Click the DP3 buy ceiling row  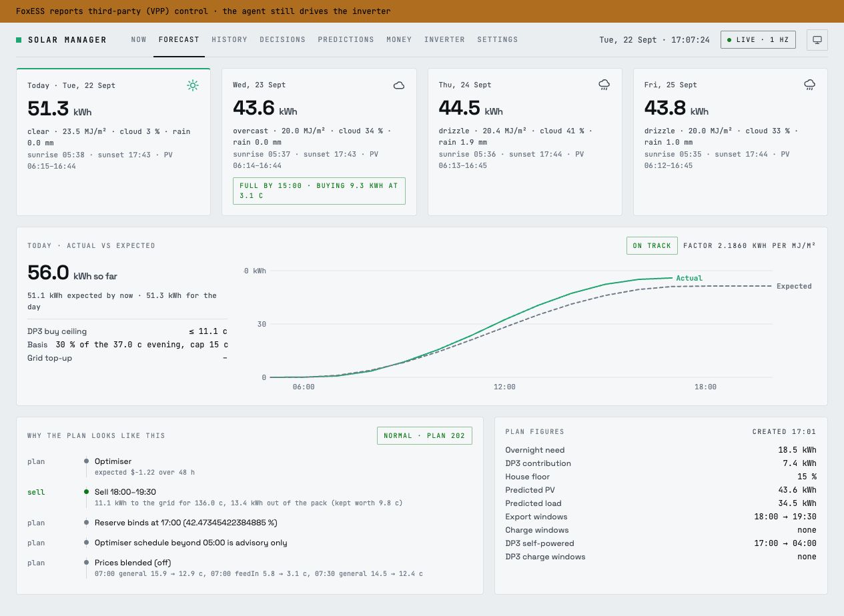point(127,331)
